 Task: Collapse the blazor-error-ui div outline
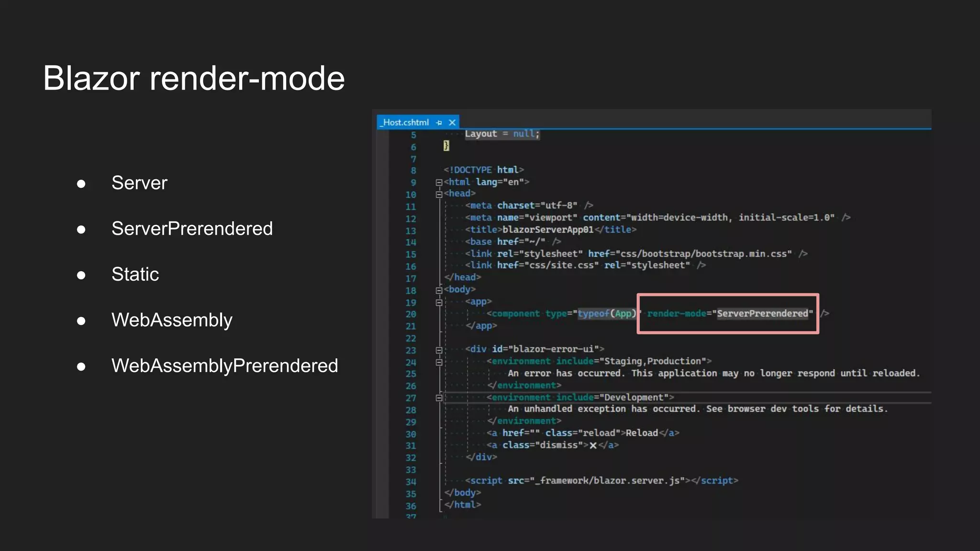[439, 350]
